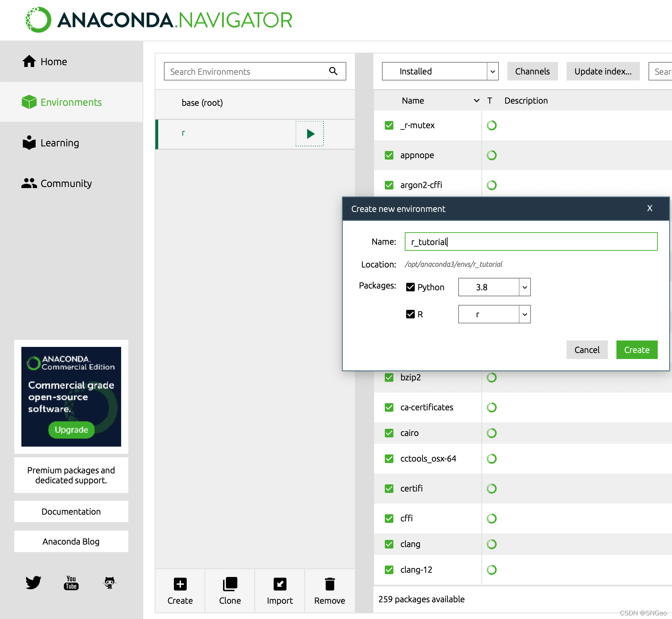Toggle the cairo package checkbox
672x619 pixels.
click(x=389, y=433)
